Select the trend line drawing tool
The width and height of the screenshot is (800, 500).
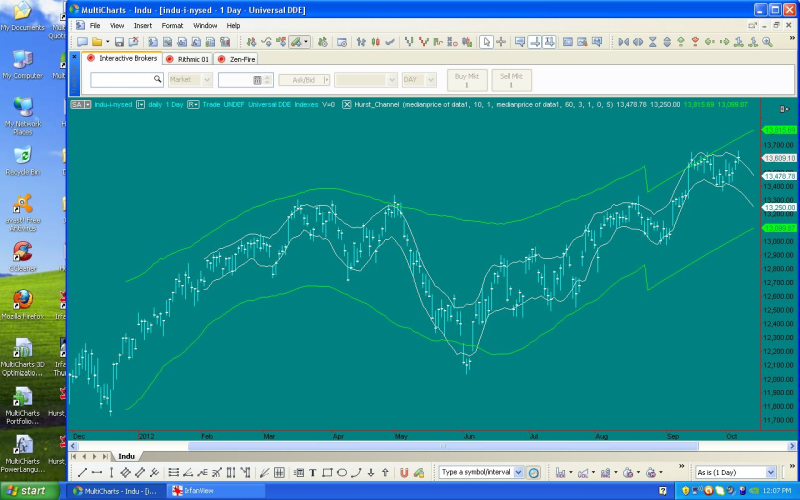click(x=83, y=472)
